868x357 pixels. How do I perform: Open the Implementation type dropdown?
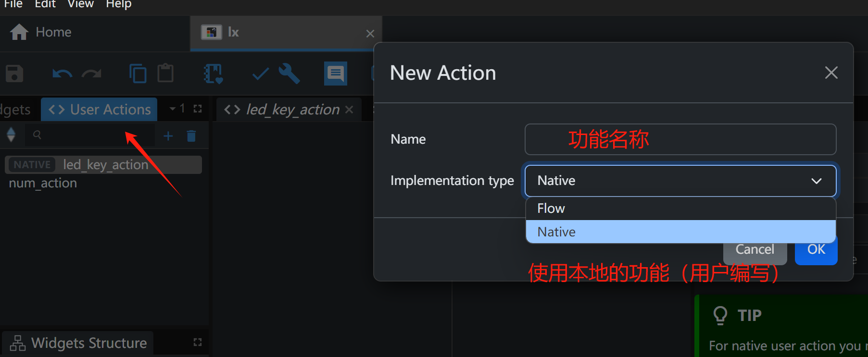[x=680, y=181]
